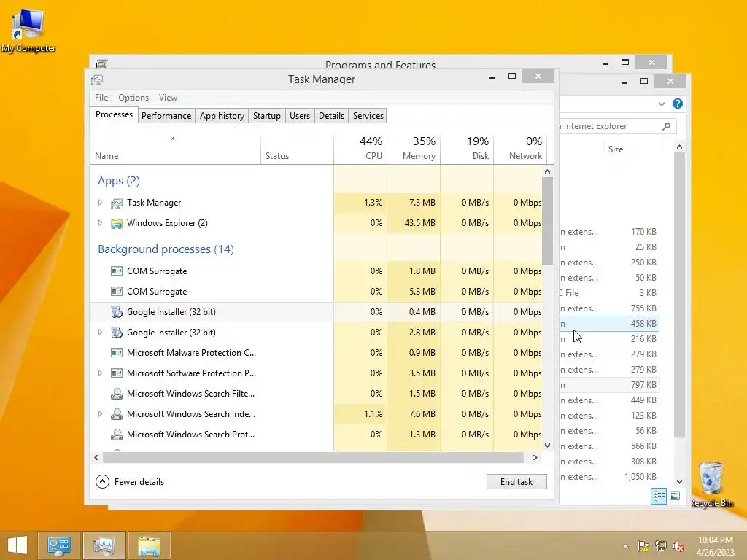
Task: Switch to details view icon in background window
Action: point(659,497)
